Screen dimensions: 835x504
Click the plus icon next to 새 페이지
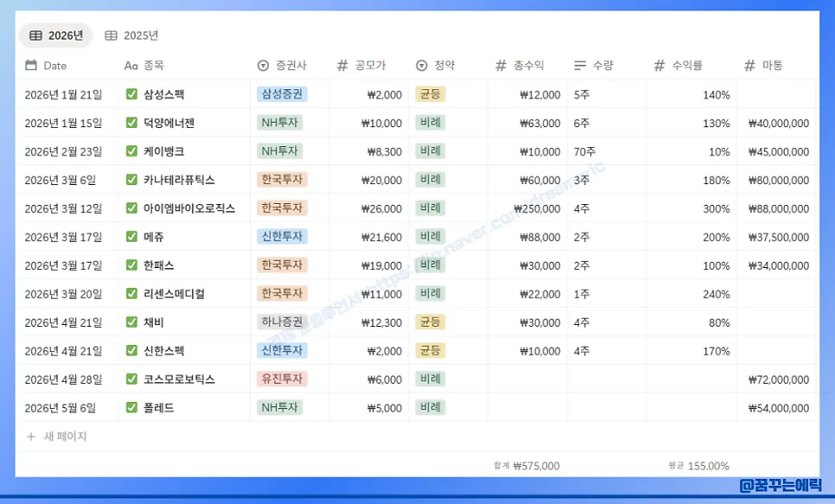(31, 437)
